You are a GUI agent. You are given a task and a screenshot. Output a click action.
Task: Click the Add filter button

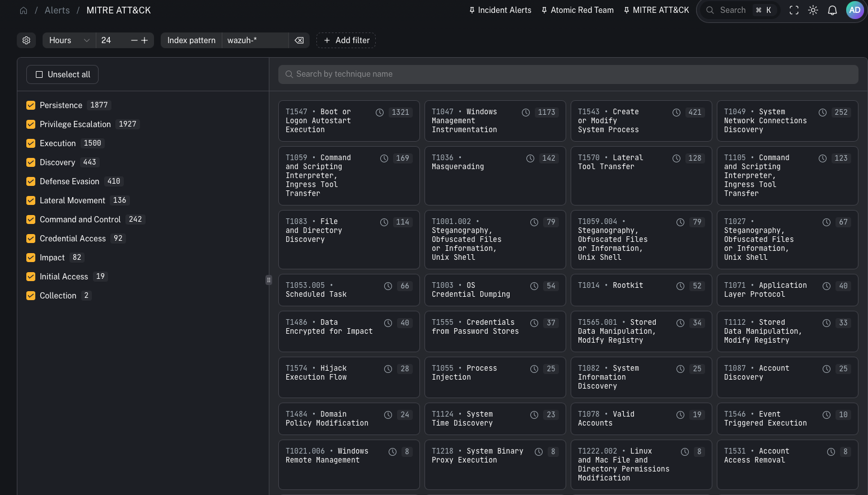point(346,40)
